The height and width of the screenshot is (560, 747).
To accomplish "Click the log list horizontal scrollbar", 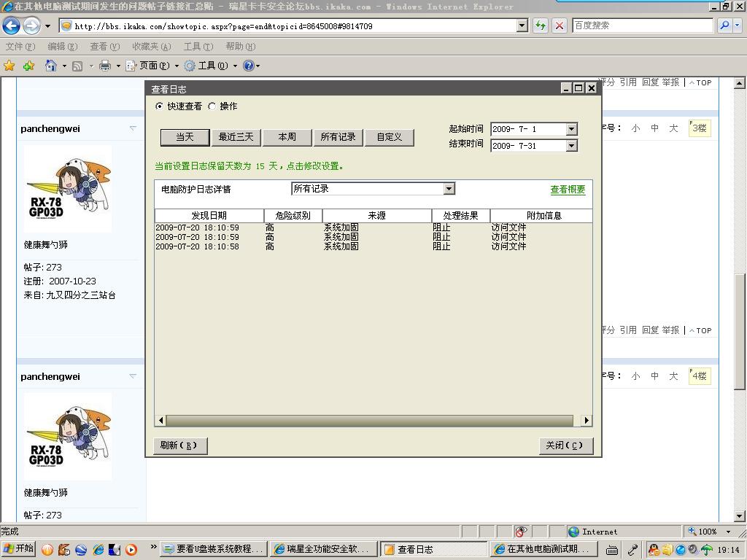I will (370, 421).
